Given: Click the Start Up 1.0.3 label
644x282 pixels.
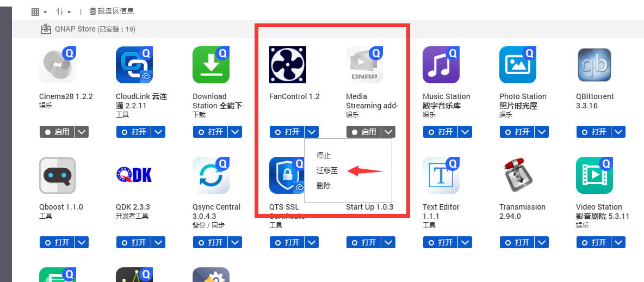Looking at the screenshot, I should point(370,207).
